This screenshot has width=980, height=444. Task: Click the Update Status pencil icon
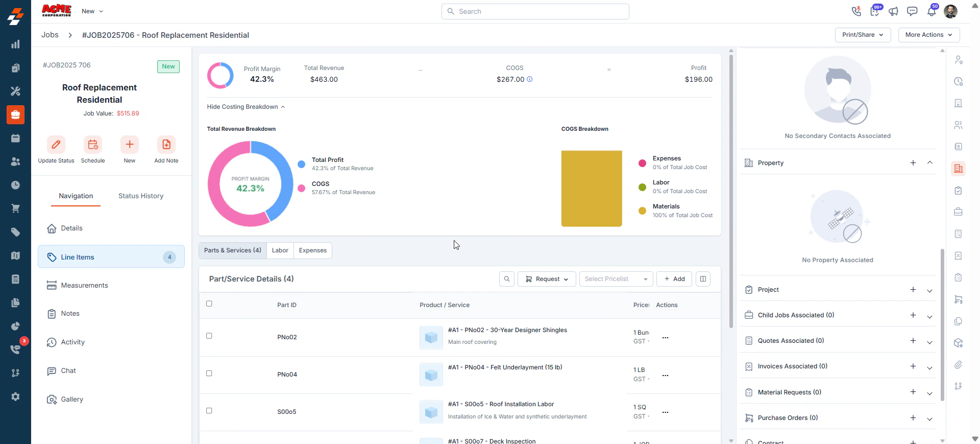coord(56,145)
